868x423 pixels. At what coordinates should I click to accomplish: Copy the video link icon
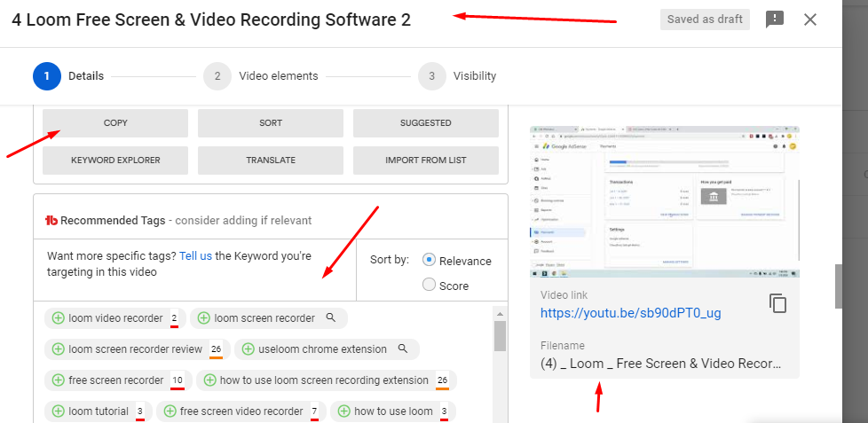pos(777,303)
